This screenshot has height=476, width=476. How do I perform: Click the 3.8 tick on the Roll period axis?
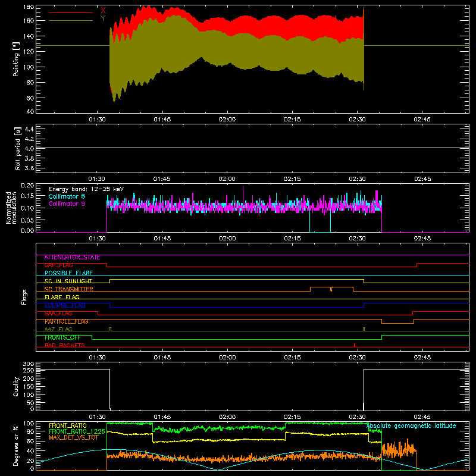pos(29,159)
